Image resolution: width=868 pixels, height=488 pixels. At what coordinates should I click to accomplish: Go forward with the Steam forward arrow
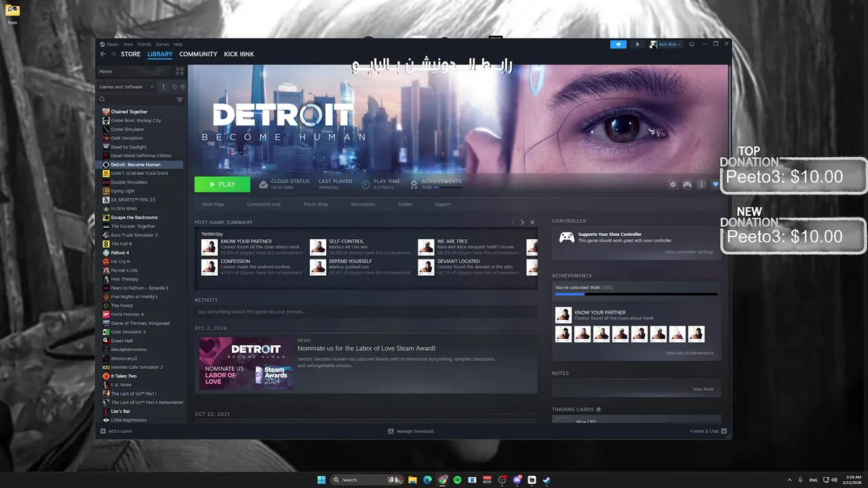point(113,54)
